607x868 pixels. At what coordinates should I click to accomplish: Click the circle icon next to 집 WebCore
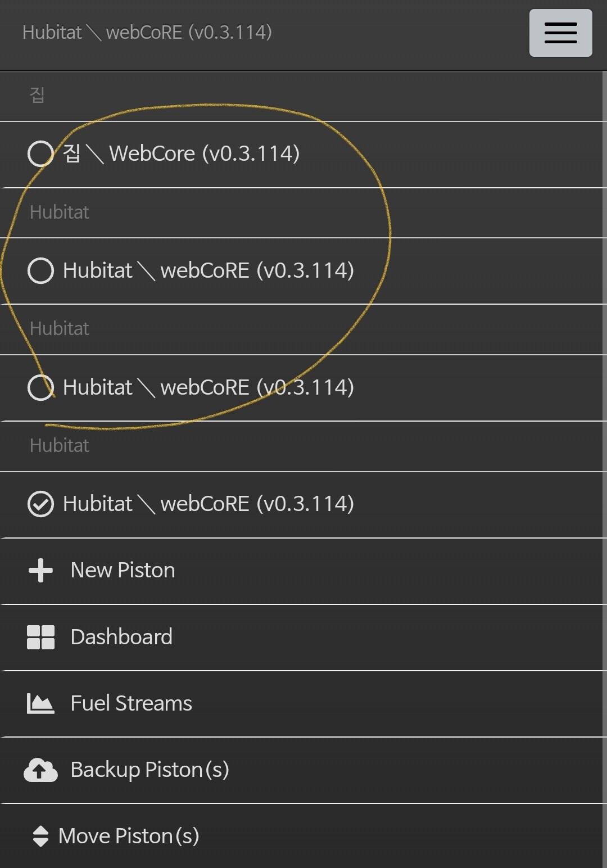pos(40,154)
